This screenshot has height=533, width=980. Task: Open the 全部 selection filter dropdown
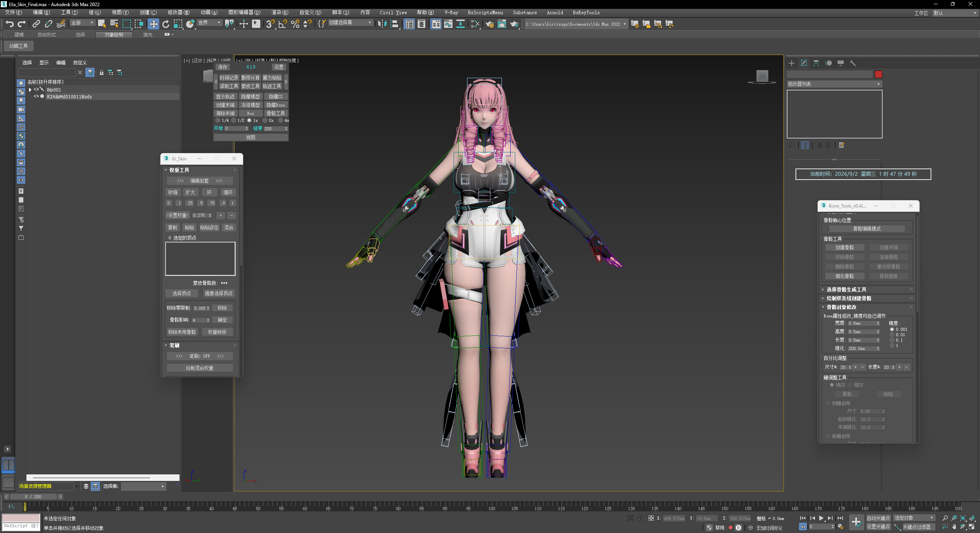tap(82, 23)
